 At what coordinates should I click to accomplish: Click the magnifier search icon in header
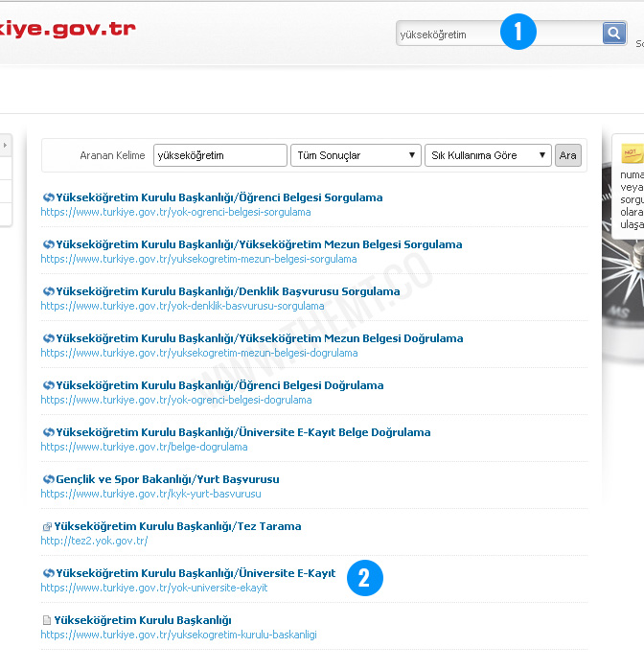[613, 34]
